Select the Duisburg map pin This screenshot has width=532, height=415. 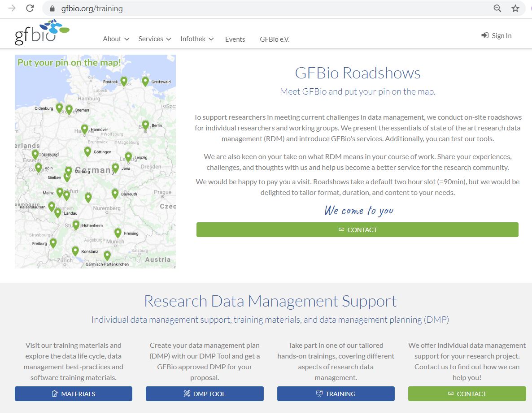pyautogui.click(x=35, y=154)
